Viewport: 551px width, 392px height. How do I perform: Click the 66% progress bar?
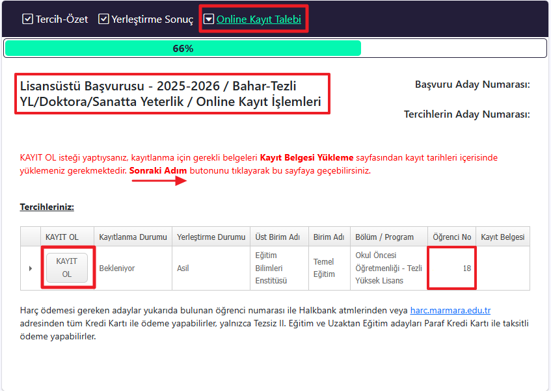click(182, 47)
